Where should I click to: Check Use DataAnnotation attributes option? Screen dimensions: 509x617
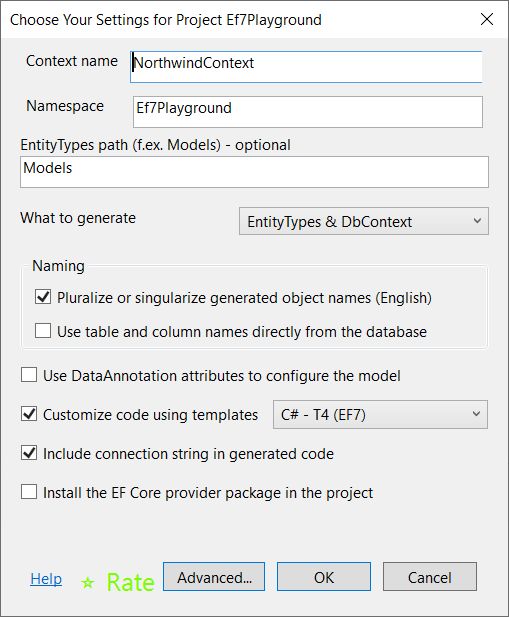29,375
